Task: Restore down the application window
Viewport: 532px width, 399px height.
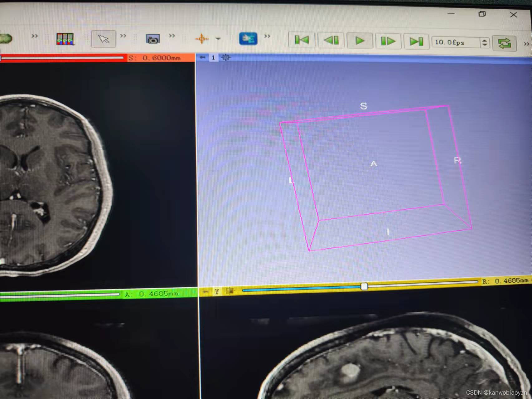Action: click(x=482, y=14)
